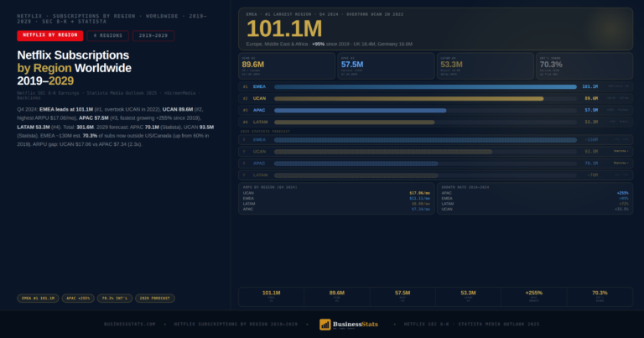644x338 pixels.
Task: Click the $11.11/mo EMEA ARPU value
Action: [419, 199]
